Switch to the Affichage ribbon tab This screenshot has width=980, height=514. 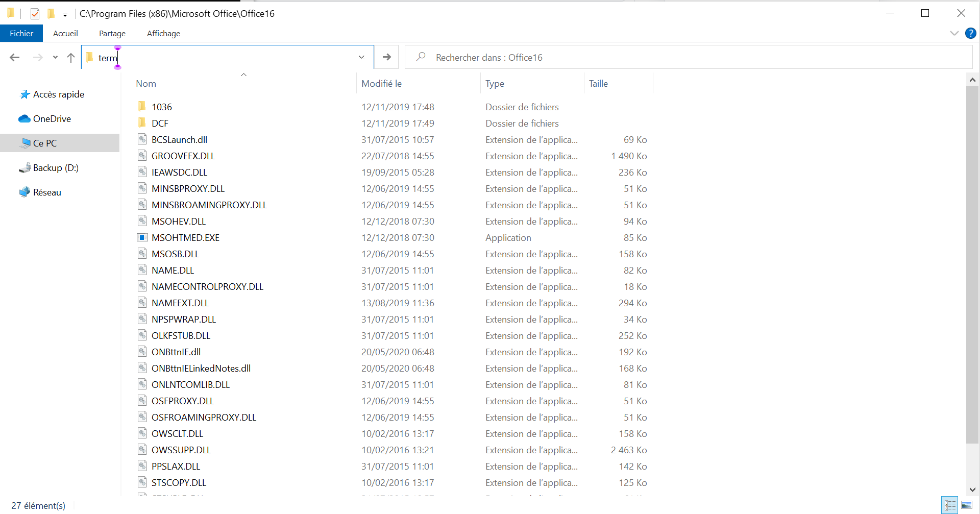coord(163,33)
